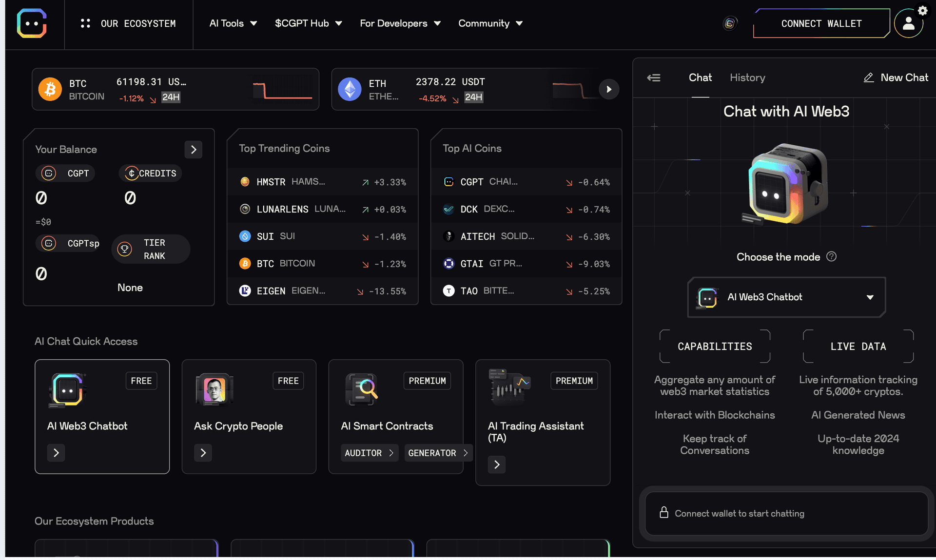Viewport: 936px width, 560px height.
Task: Open Your Balance details arrow
Action: pyautogui.click(x=194, y=150)
